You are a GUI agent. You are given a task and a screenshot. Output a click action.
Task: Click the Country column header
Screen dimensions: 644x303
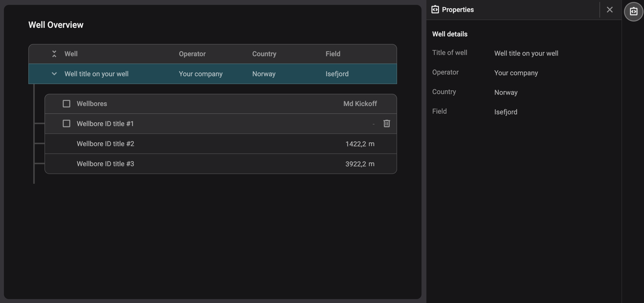pyautogui.click(x=264, y=54)
